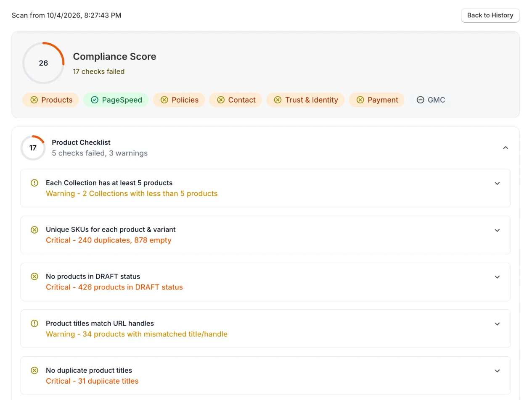This screenshot has height=400, width=532.
Task: Select the Payment category badge
Action: [x=377, y=100]
